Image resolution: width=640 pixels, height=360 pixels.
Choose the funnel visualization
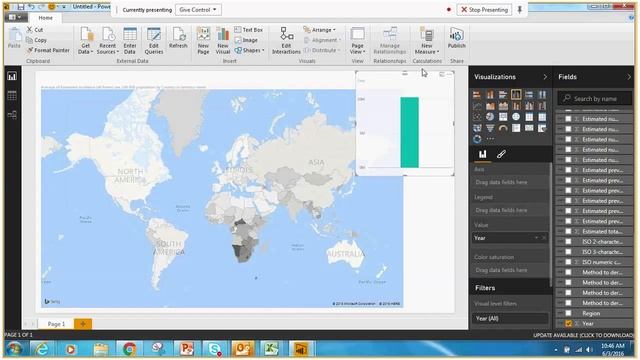[x=490, y=128]
